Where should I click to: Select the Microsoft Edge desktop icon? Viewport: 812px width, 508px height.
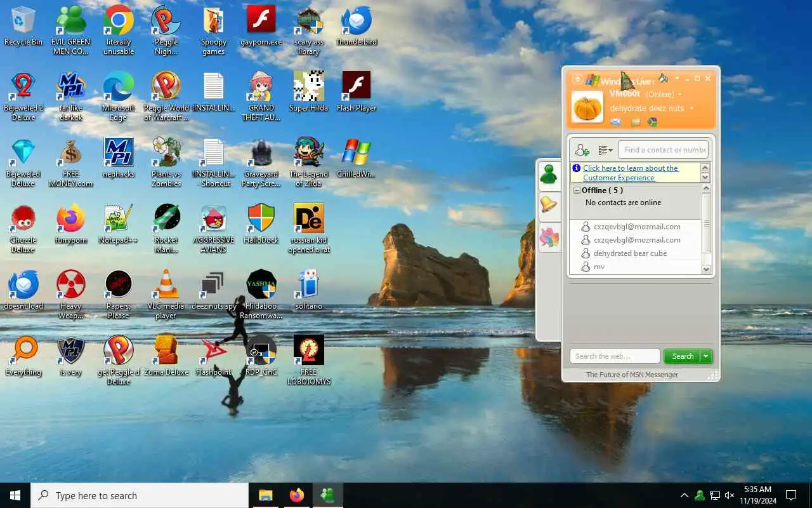point(119,97)
